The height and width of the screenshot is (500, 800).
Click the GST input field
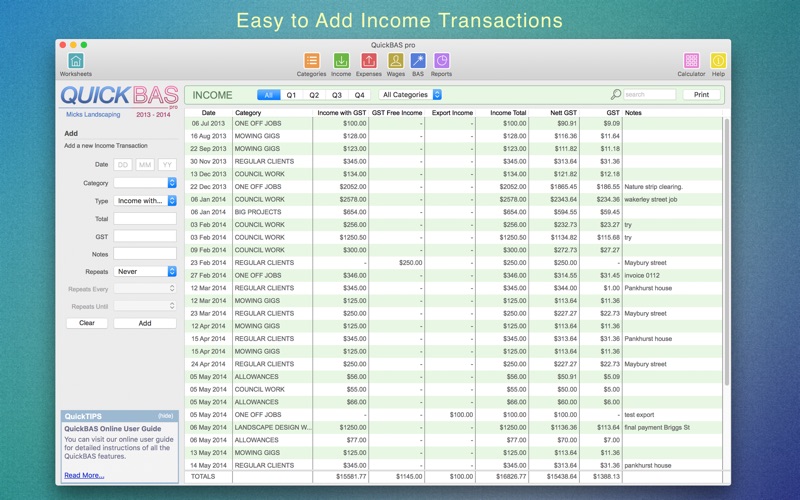pyautogui.click(x=145, y=236)
